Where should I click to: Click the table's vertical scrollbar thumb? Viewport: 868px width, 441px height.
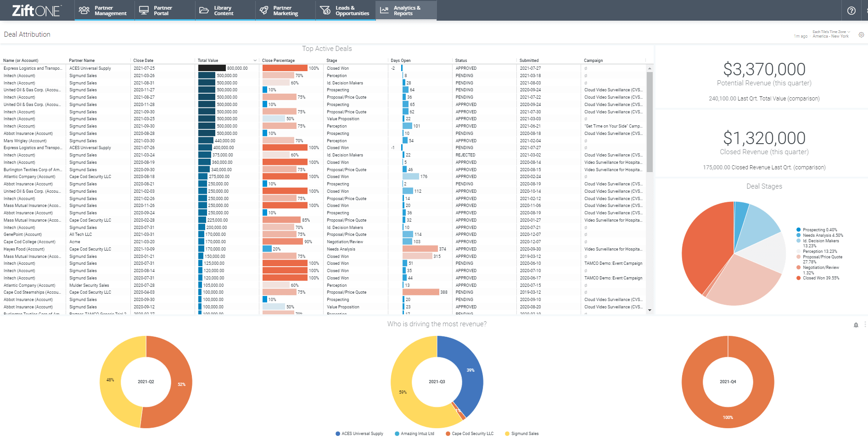click(x=650, y=122)
